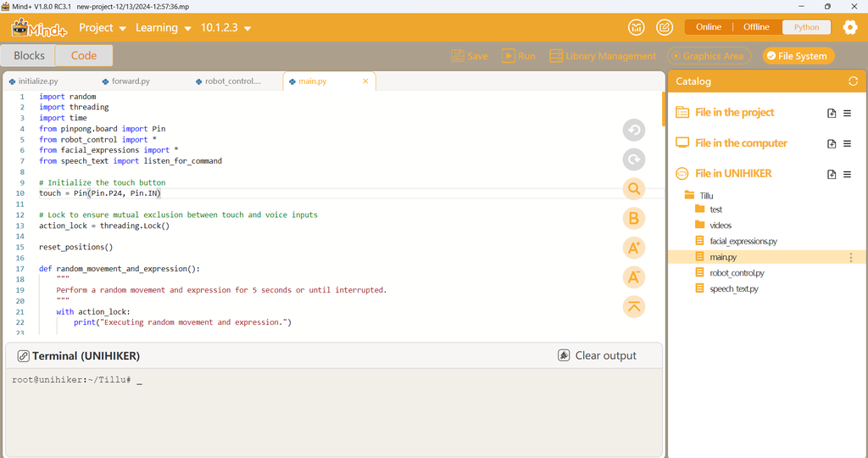Expand the 10.1.2.3 device connection dropdown
This screenshot has height=458, width=868.
coord(225,28)
